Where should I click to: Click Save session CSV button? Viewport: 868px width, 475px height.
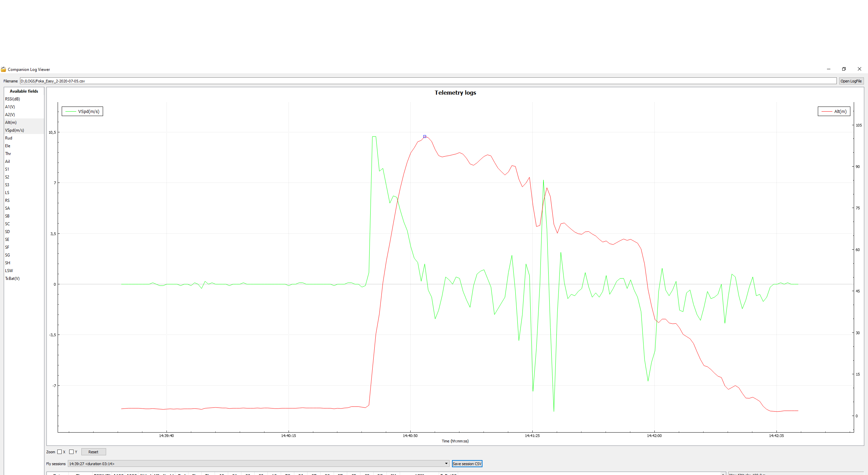pos(467,463)
